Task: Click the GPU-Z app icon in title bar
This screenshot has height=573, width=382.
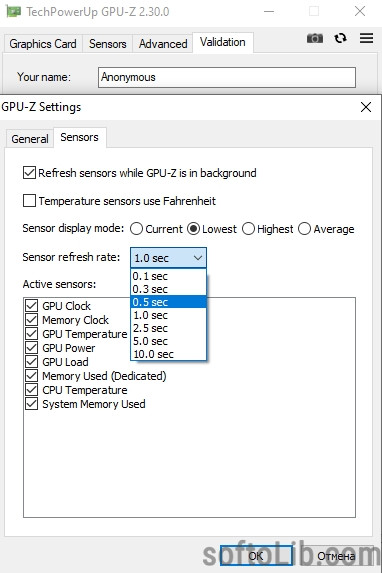Action: coord(13,12)
